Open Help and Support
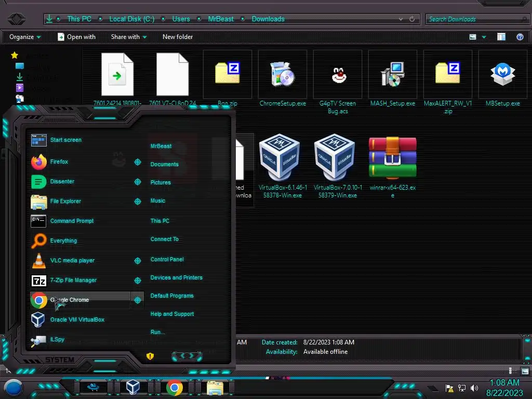Viewport: 532px width, 399px height. (x=172, y=314)
